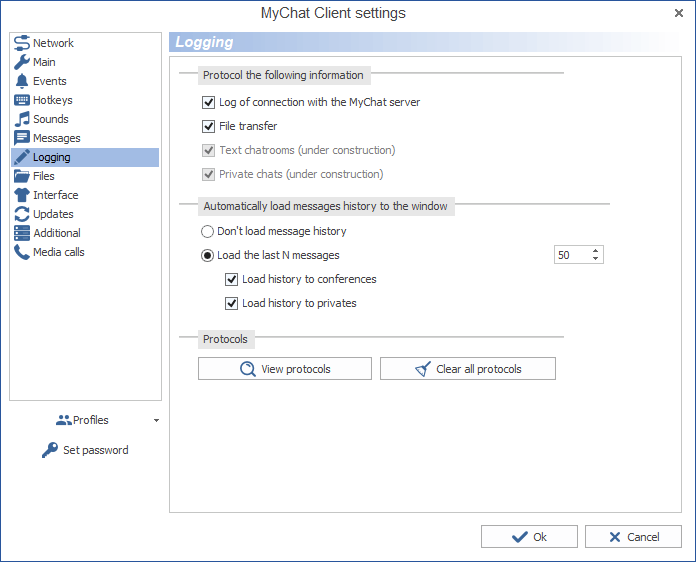This screenshot has height=562, width=696.
Task: Open the Additional settings page
Action: click(56, 233)
